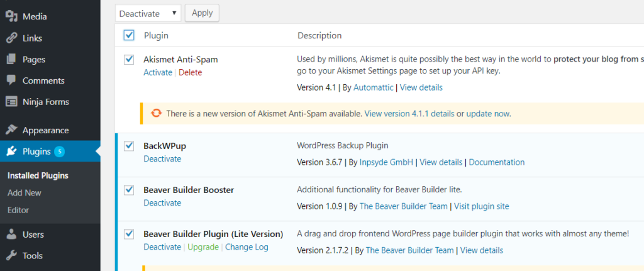
Task: Deactivate Beaver Builder Plugin Lite
Action: pos(162,247)
